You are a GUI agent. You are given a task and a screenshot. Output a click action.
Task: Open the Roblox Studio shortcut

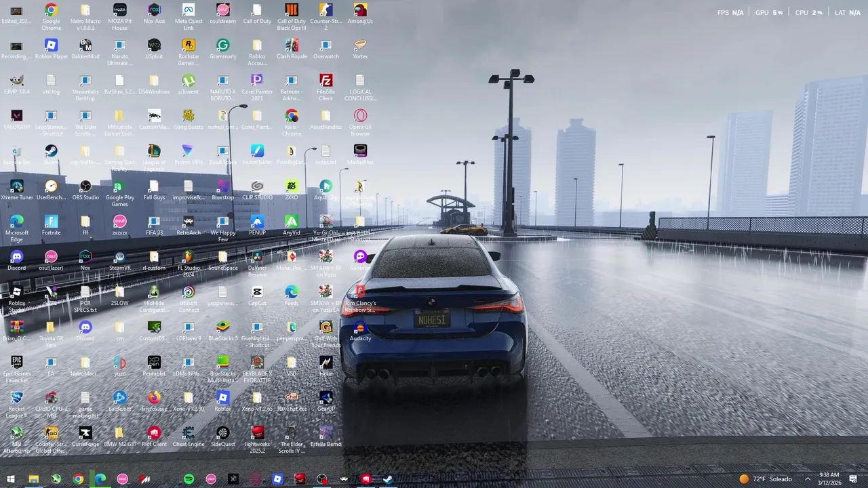click(16, 299)
